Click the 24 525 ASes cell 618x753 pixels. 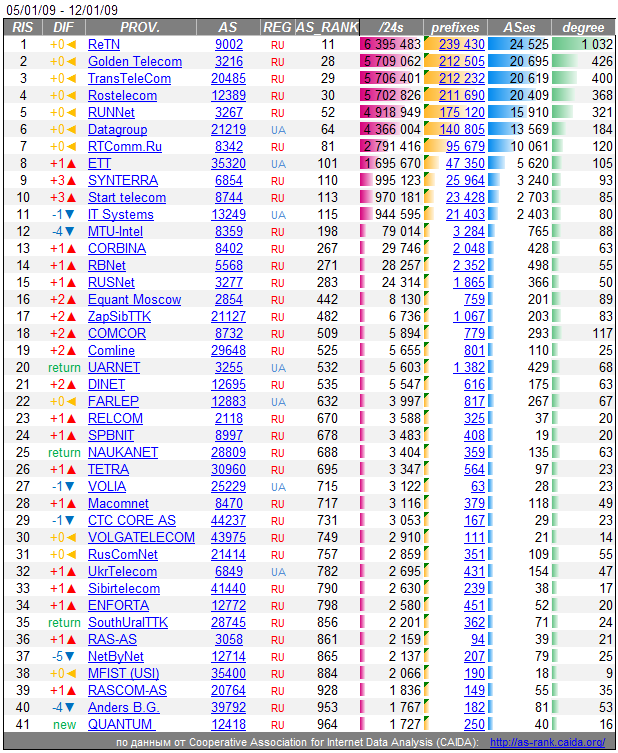coord(520,45)
